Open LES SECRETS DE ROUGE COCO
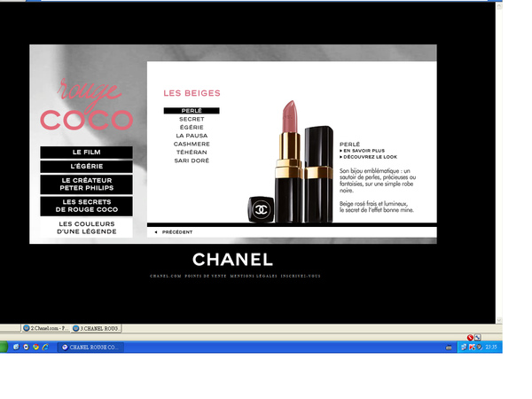This screenshot has height=399, width=532. (87, 206)
